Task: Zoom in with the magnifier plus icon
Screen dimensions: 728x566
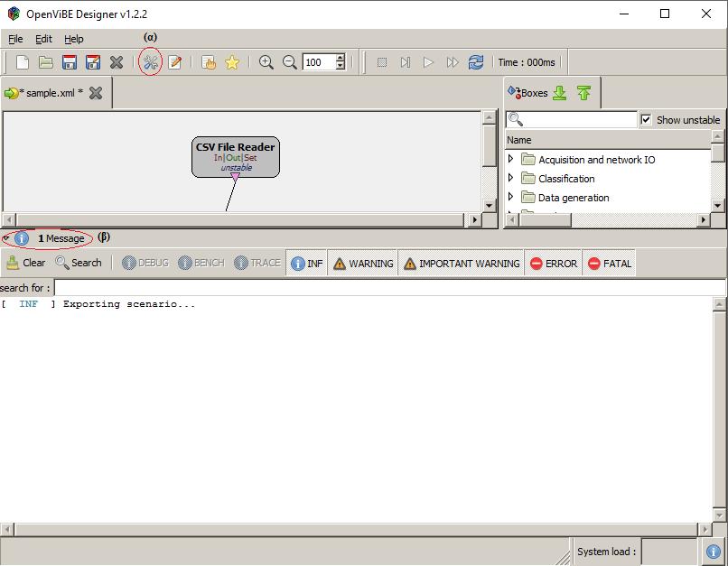Action: tap(266, 62)
